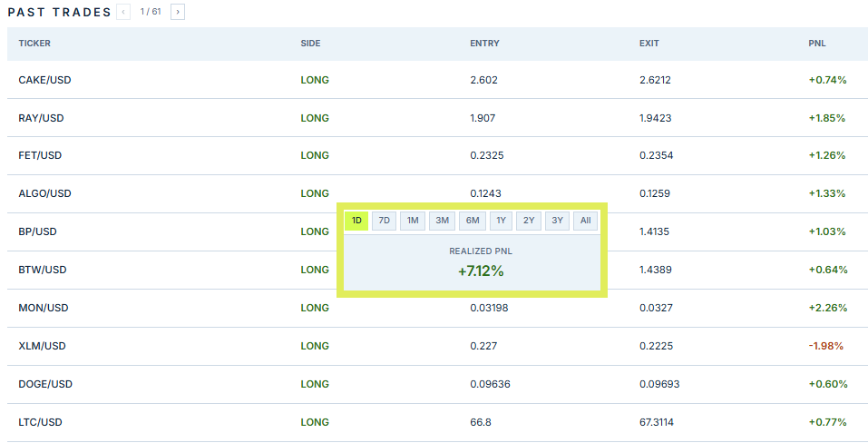The width and height of the screenshot is (868, 443).
Task: Go to previous page of past trades
Action: 123,12
